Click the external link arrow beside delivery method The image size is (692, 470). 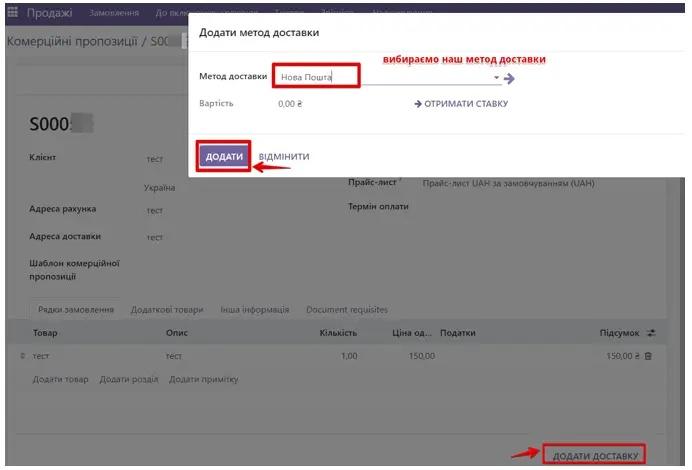coord(509,78)
